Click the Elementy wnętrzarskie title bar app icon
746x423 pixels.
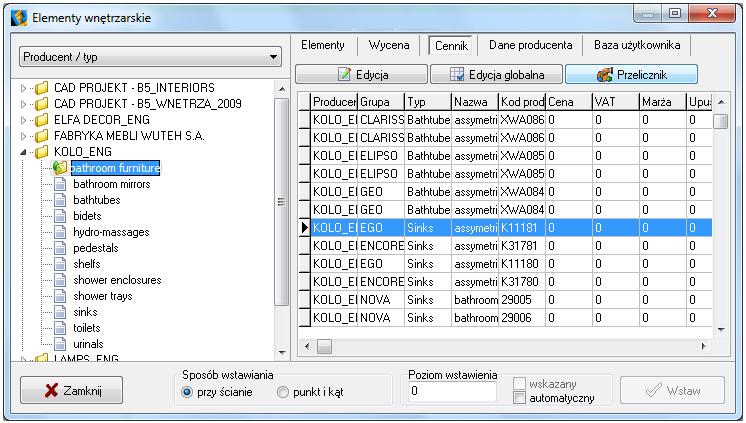(x=19, y=18)
